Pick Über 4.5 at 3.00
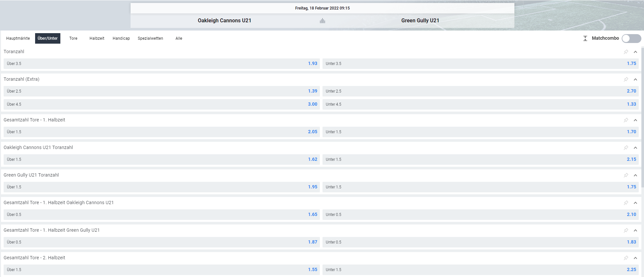The height and width of the screenshot is (277, 644). pyautogui.click(x=162, y=104)
